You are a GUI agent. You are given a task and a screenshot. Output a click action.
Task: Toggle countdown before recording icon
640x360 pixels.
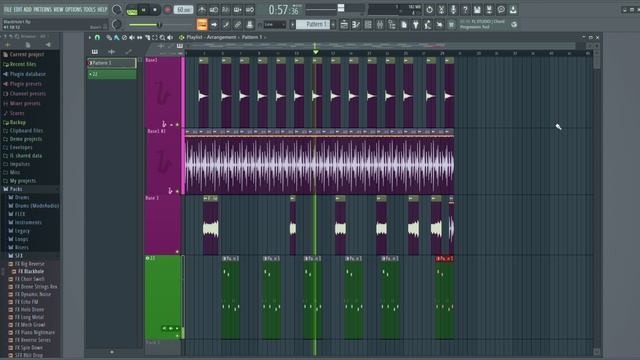(226, 9)
